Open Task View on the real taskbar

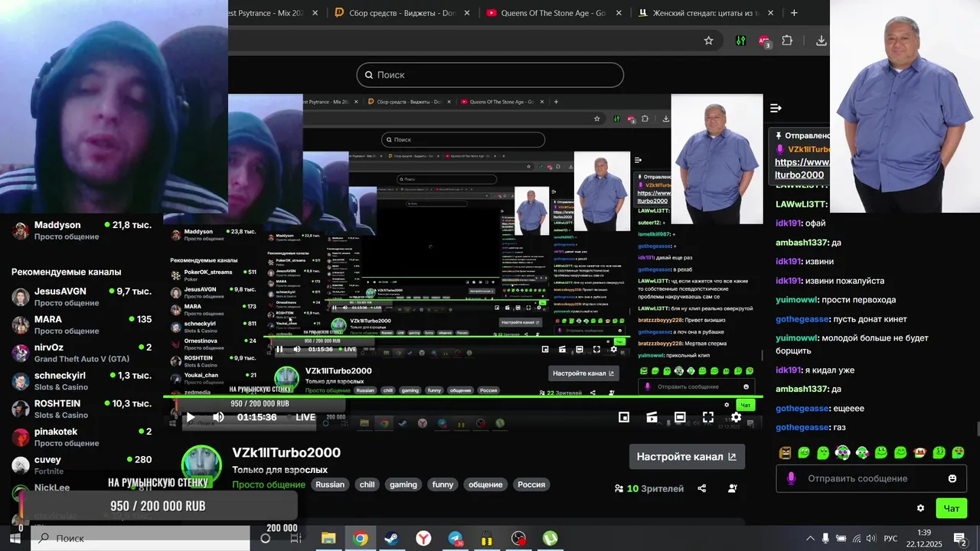pos(296,538)
